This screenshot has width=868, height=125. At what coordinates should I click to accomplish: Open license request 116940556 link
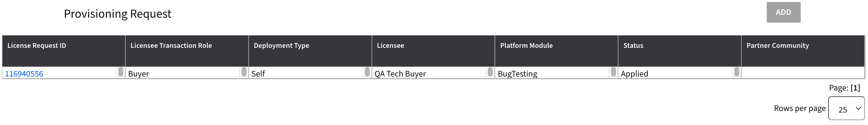click(24, 73)
